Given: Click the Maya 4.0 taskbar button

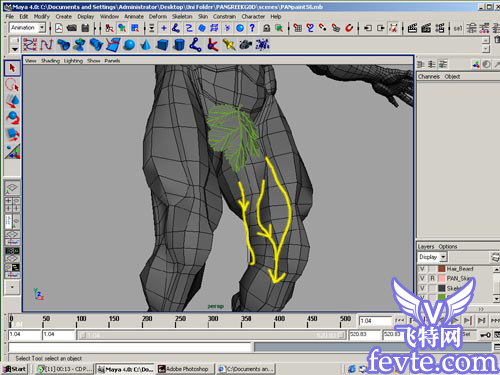Looking at the screenshot, I should (125, 369).
